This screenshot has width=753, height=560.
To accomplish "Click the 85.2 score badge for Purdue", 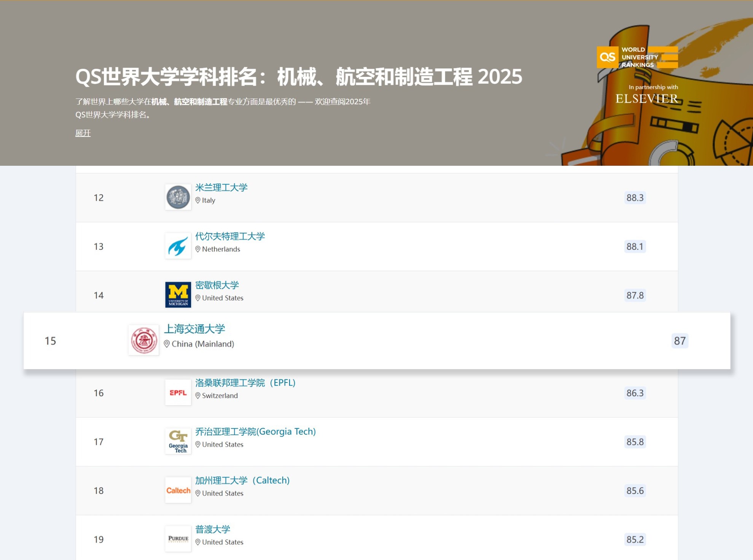I will [x=635, y=539].
